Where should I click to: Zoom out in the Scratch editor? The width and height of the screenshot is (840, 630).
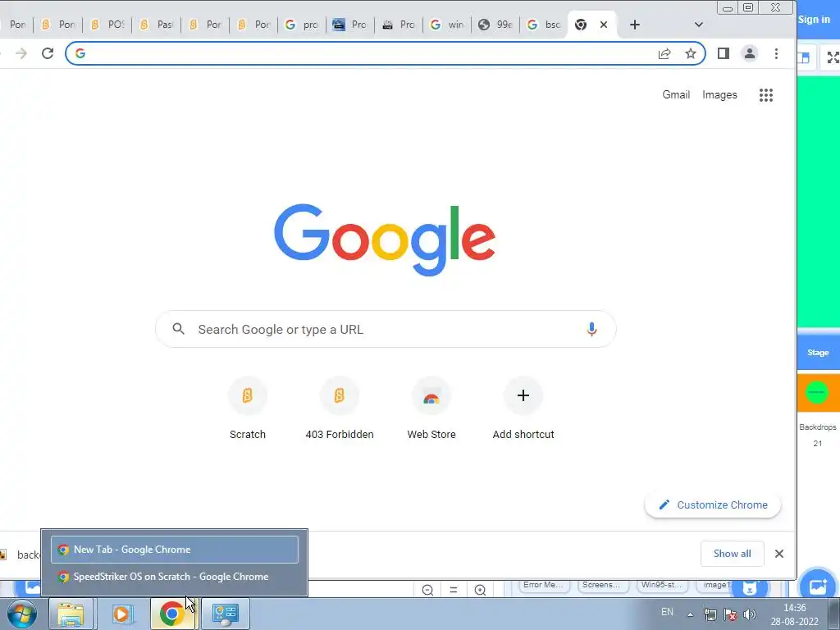[x=427, y=590]
